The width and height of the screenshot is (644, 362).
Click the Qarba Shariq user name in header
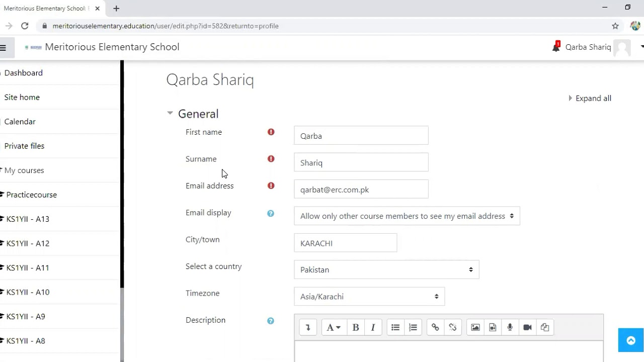[x=588, y=47]
